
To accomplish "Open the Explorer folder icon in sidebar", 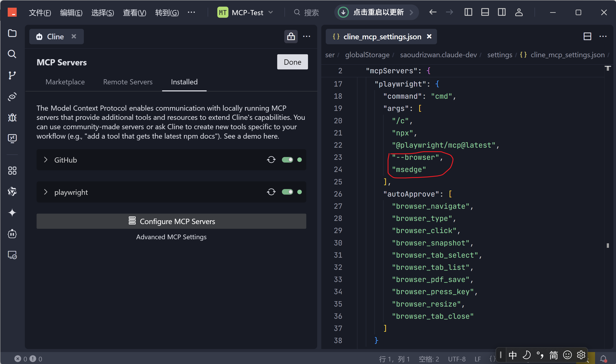I will tap(12, 33).
